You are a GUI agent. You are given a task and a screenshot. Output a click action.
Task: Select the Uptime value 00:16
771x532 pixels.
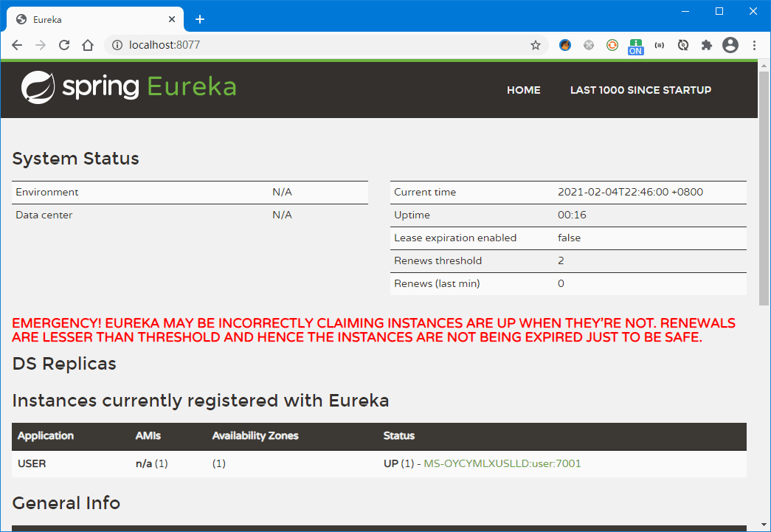point(572,215)
